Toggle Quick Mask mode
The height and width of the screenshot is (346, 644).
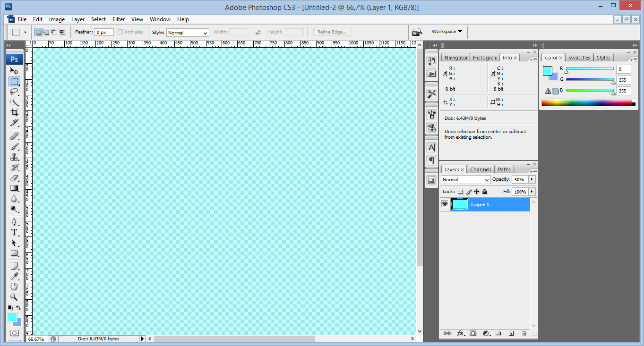[x=14, y=333]
